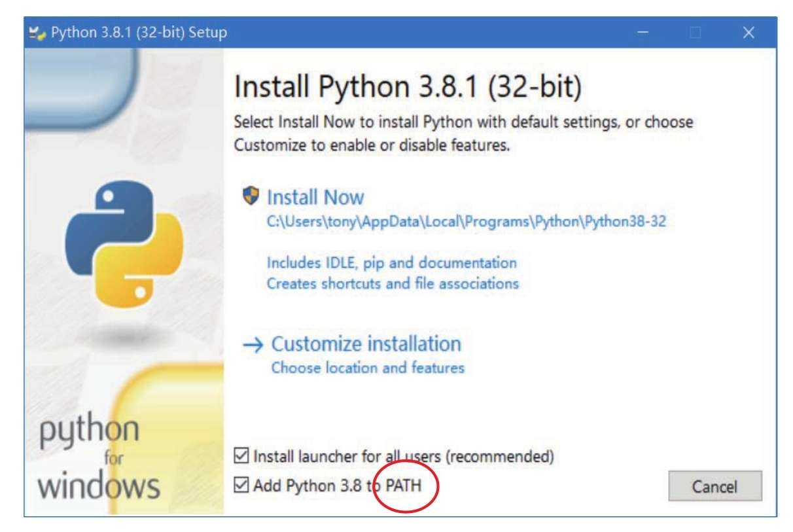Viewport: 793px width, 532px height.
Task: Click the "Python 3.8.1 (32-bit) Setup" title bar text
Action: click(x=139, y=32)
